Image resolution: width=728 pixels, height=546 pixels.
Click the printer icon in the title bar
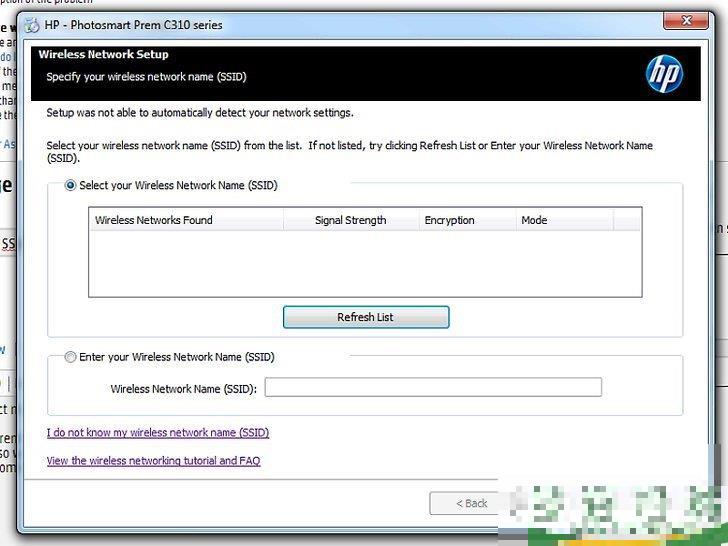[x=33, y=24]
